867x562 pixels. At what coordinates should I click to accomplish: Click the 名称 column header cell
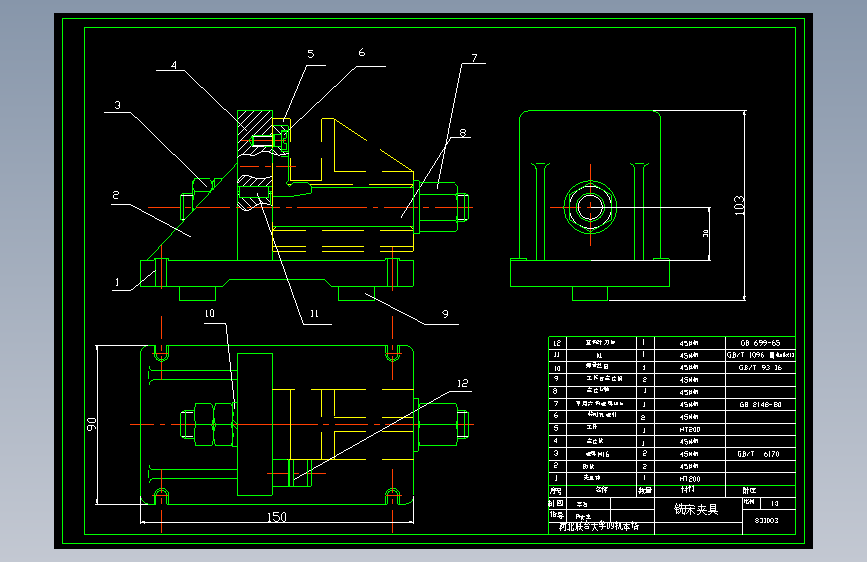coord(601,490)
